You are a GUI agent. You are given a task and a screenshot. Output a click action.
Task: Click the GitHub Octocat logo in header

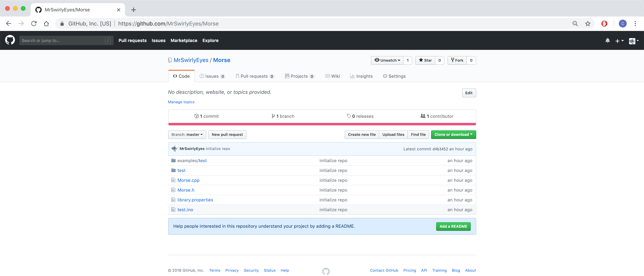10,40
